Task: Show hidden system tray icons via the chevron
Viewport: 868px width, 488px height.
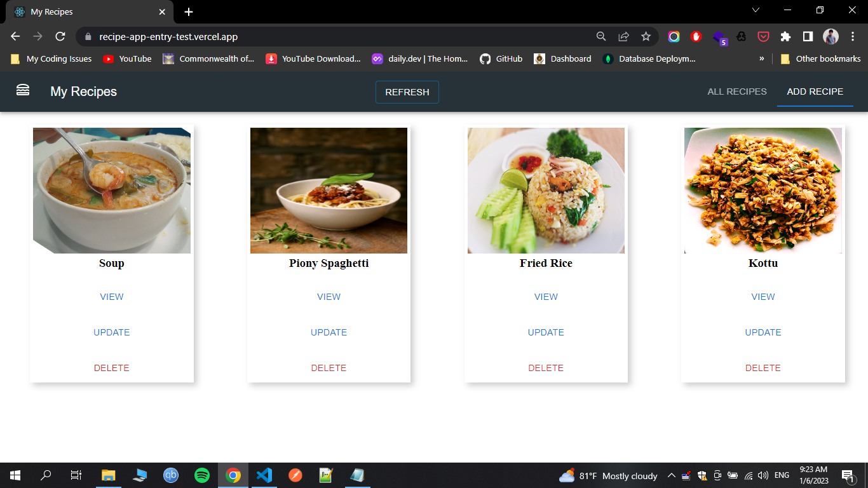Action: [670, 475]
